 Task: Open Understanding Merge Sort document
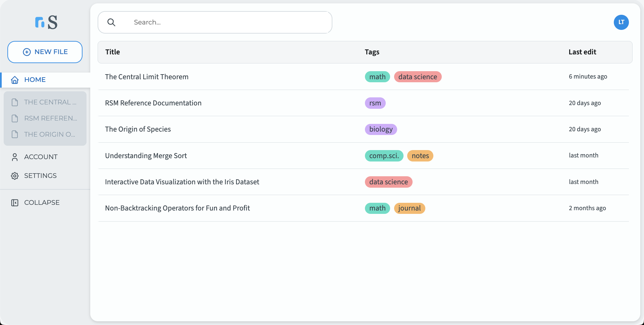[146, 156]
